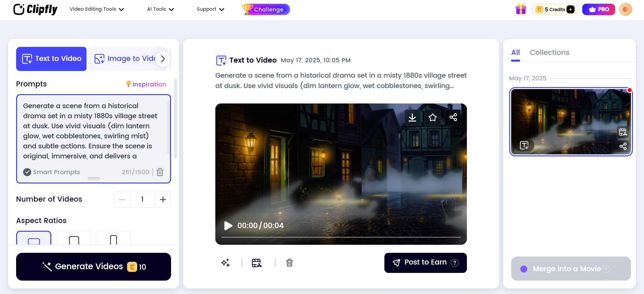Select the All tab
Screen dimensions: 644x294
coord(516,53)
